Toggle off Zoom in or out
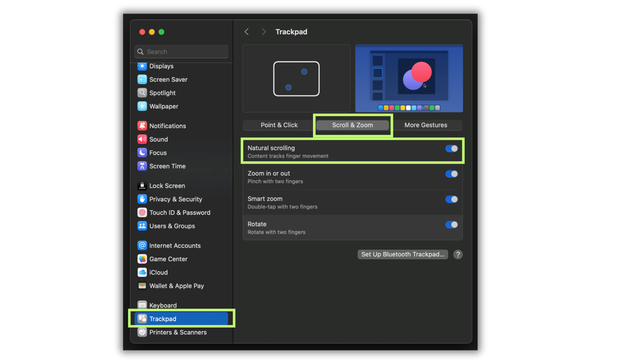Screen dimensions: 626x364 tap(451, 174)
